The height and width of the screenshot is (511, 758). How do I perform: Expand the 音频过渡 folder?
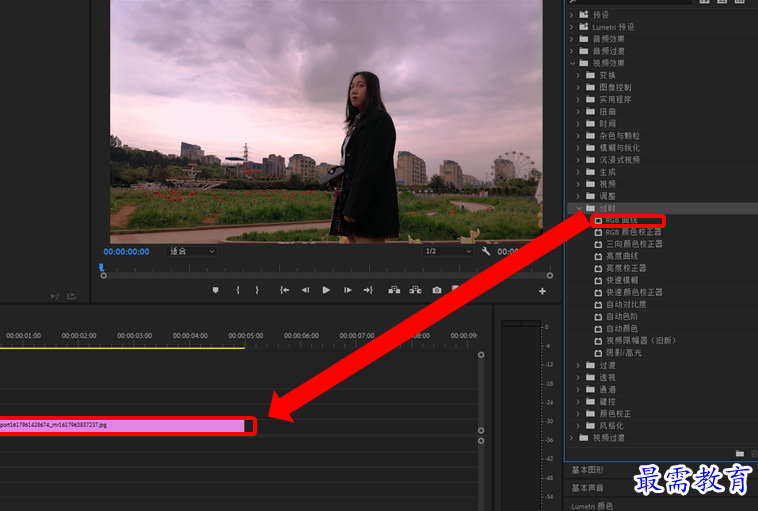pos(572,51)
